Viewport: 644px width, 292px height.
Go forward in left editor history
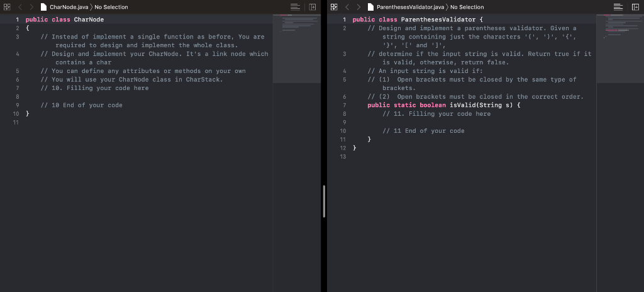click(31, 7)
